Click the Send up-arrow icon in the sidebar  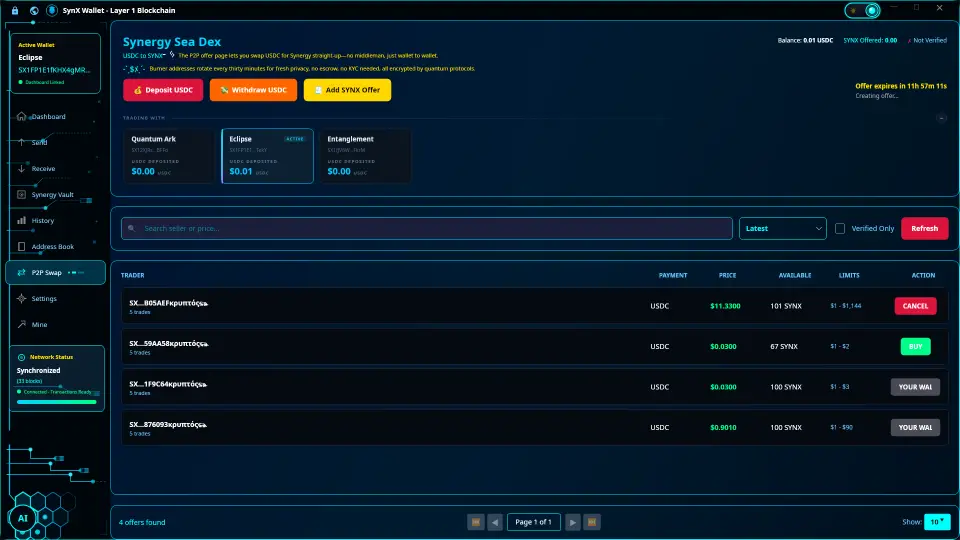click(x=21, y=142)
